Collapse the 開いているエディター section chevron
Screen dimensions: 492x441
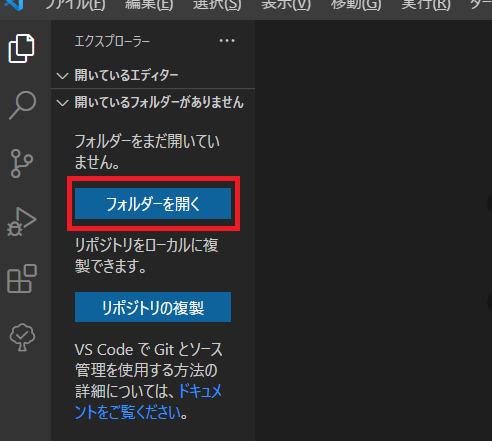(x=62, y=76)
